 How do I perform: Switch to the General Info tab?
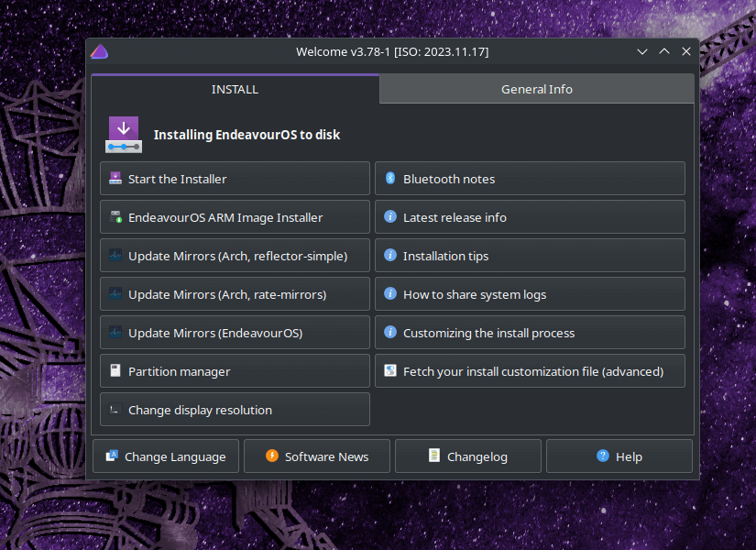536,89
